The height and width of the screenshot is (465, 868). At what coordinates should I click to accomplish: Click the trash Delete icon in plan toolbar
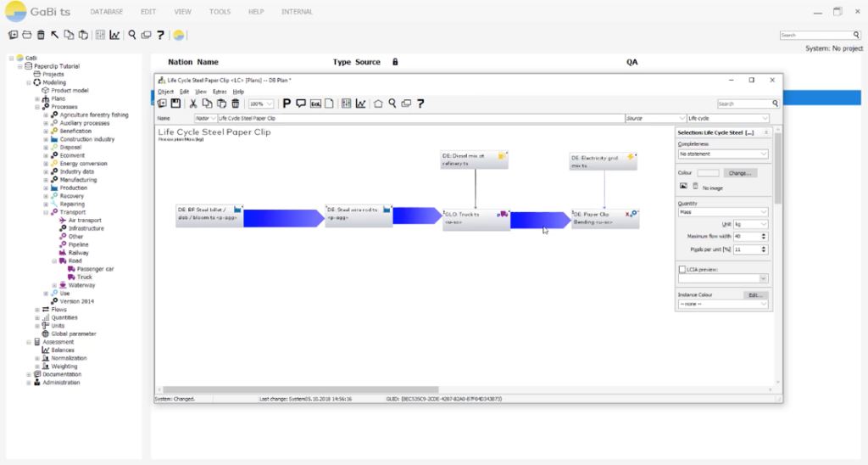236,104
